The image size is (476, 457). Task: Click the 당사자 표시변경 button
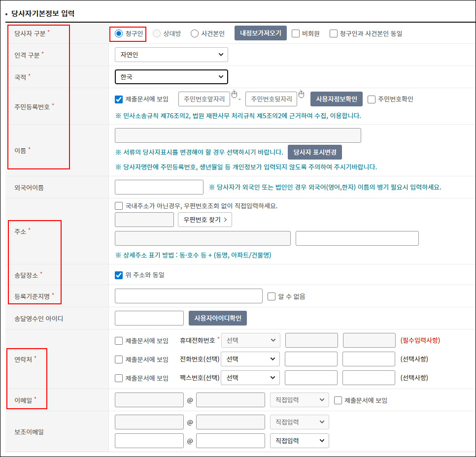point(315,152)
